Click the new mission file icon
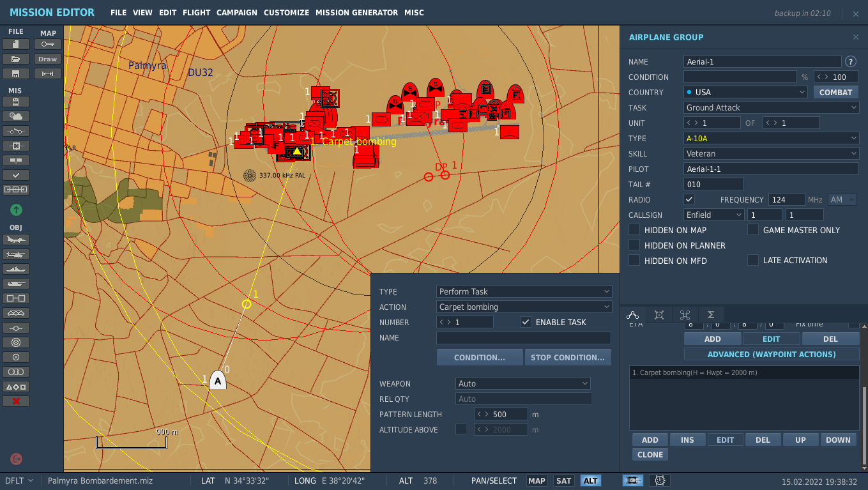 [x=16, y=44]
